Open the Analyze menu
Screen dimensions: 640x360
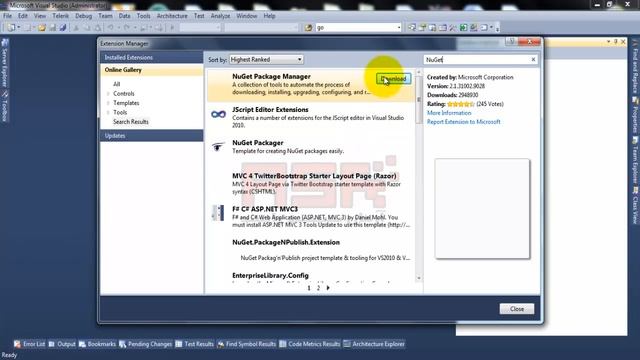pos(220,16)
